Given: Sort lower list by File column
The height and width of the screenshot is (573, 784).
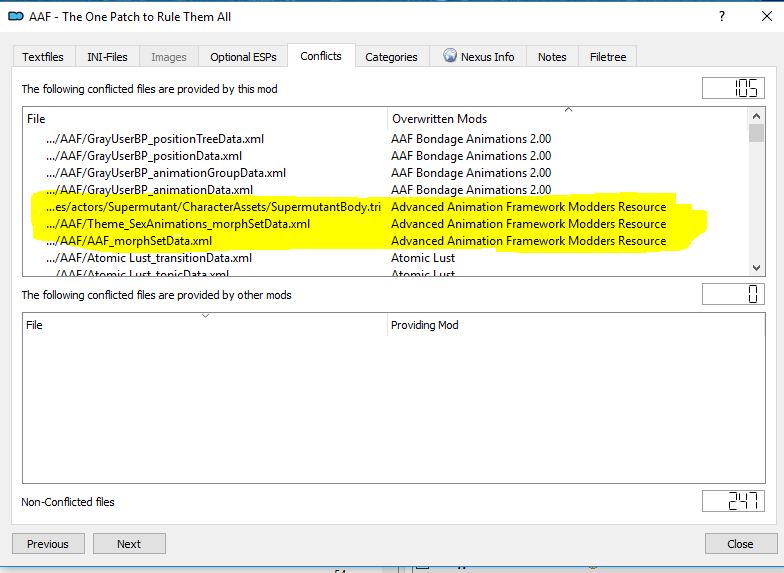Looking at the screenshot, I should pos(205,325).
